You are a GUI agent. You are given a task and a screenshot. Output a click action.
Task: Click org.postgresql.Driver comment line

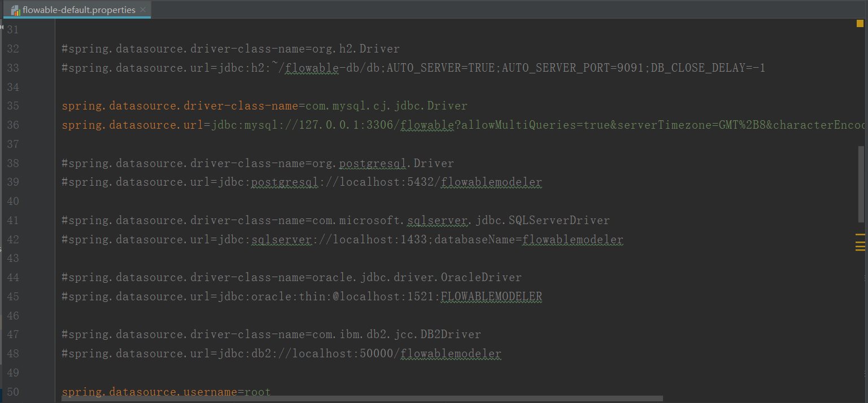coord(258,164)
